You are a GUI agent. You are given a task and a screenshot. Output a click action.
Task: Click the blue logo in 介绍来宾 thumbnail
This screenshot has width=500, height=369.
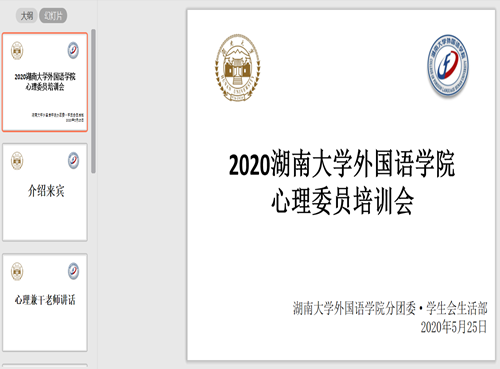point(73,160)
